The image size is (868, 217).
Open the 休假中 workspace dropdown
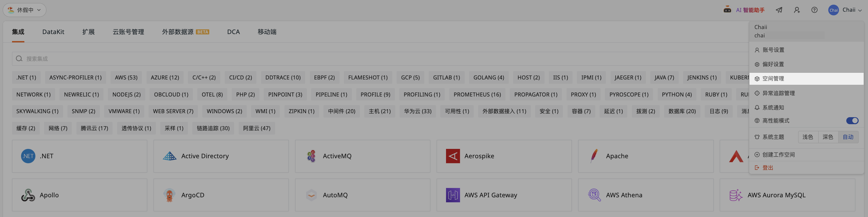pyautogui.click(x=25, y=10)
